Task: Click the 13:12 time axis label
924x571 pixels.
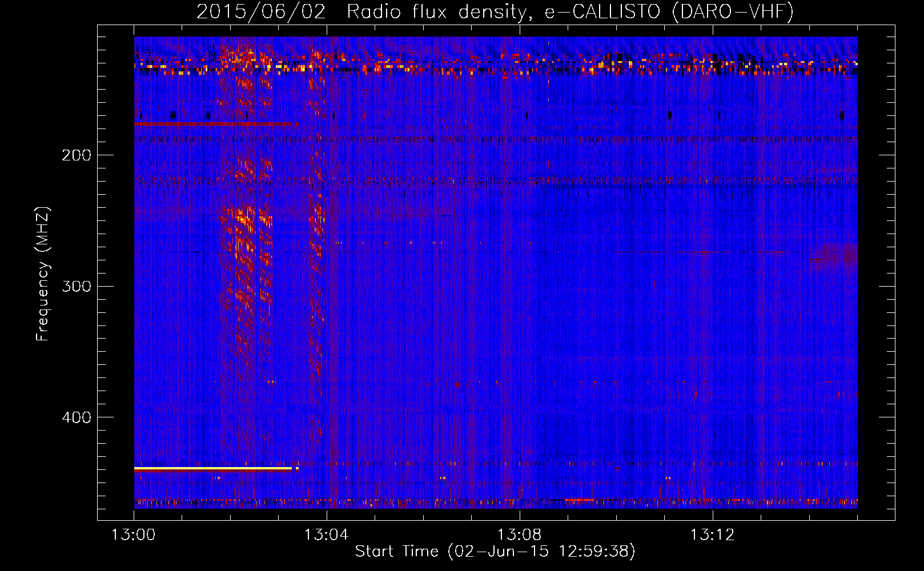Action: 712,535
